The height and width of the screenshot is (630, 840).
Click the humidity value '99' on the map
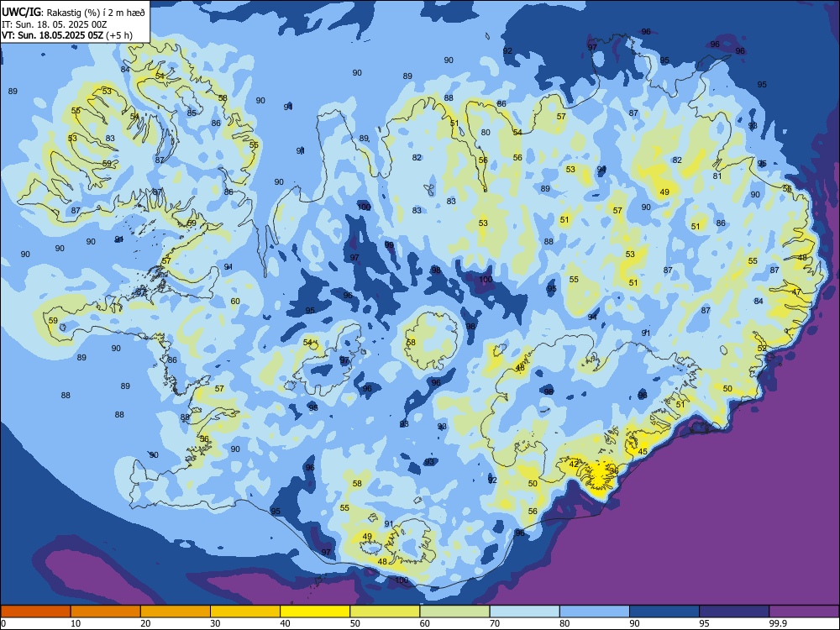[x=390, y=244]
